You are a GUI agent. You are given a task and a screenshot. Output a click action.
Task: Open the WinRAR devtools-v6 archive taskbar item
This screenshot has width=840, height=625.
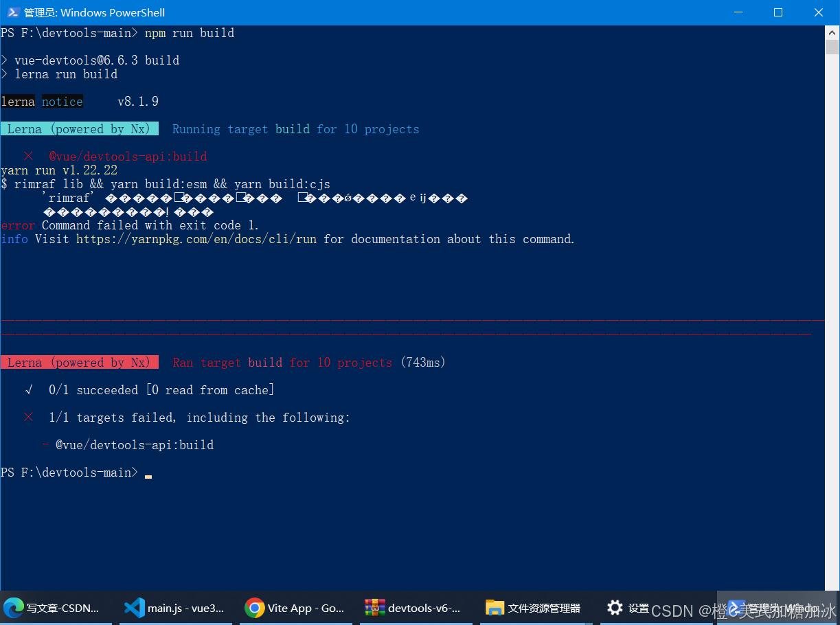[415, 608]
